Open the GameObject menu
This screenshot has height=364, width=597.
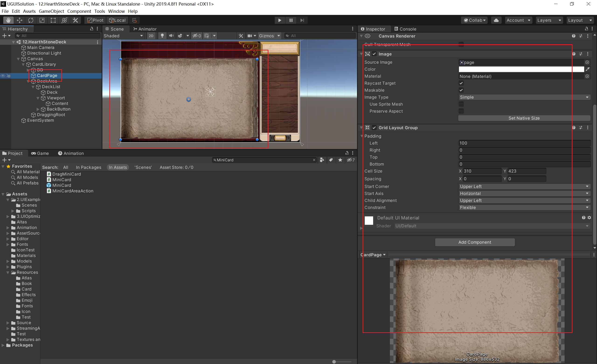pyautogui.click(x=51, y=11)
